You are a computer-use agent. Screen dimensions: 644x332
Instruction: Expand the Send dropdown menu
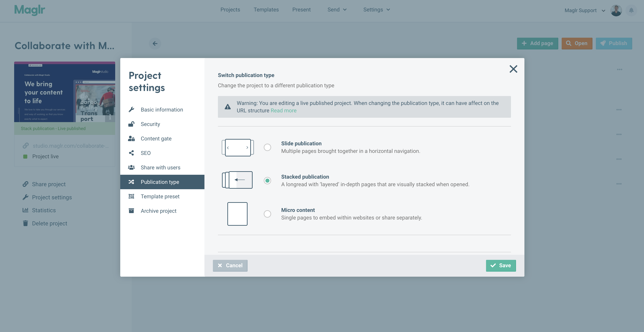click(x=337, y=9)
